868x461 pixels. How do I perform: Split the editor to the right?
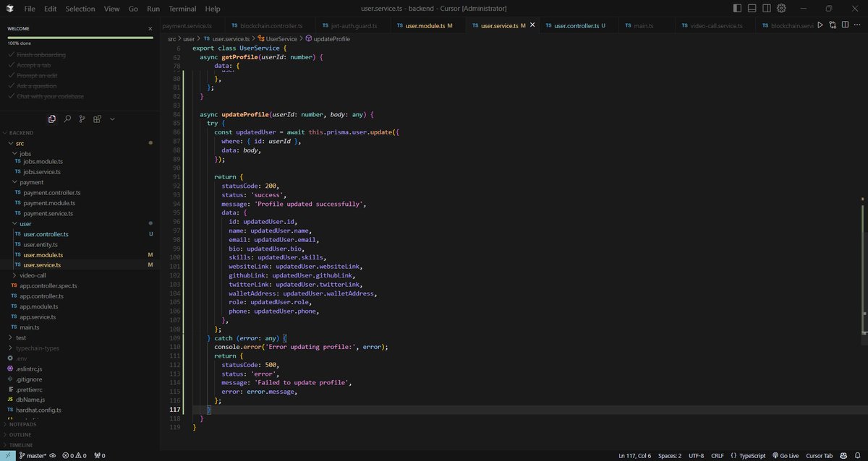[x=845, y=25]
